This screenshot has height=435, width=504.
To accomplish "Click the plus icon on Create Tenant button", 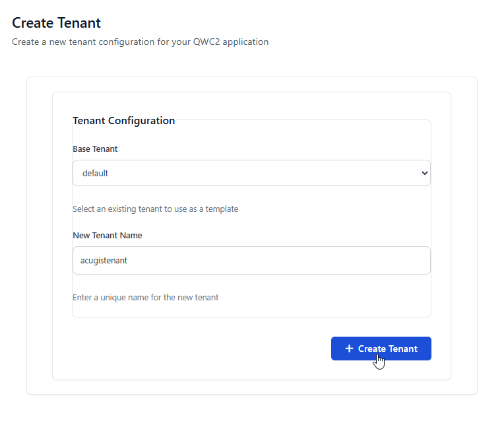I will [349, 349].
